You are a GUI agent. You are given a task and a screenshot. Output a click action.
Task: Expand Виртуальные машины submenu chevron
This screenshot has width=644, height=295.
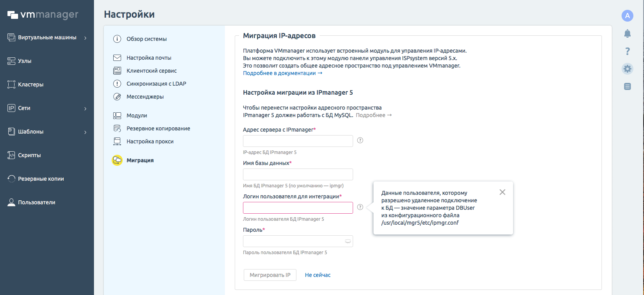click(x=85, y=38)
